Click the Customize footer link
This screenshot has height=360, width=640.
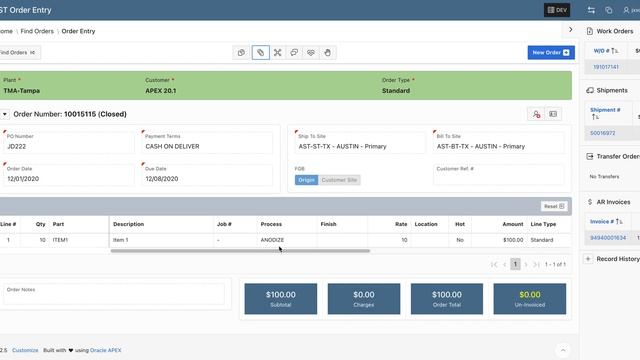pyautogui.click(x=25, y=350)
